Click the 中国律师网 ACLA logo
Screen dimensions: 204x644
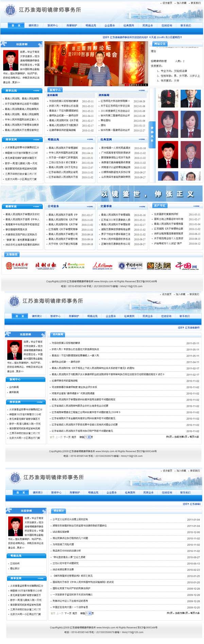[130, 265]
